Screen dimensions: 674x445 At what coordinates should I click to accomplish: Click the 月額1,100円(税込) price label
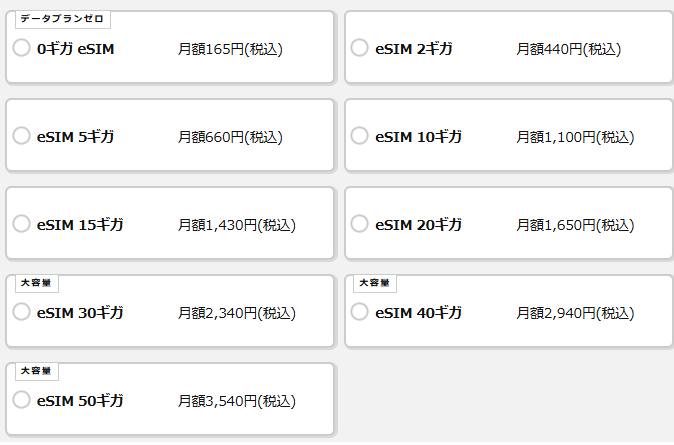tap(574, 137)
